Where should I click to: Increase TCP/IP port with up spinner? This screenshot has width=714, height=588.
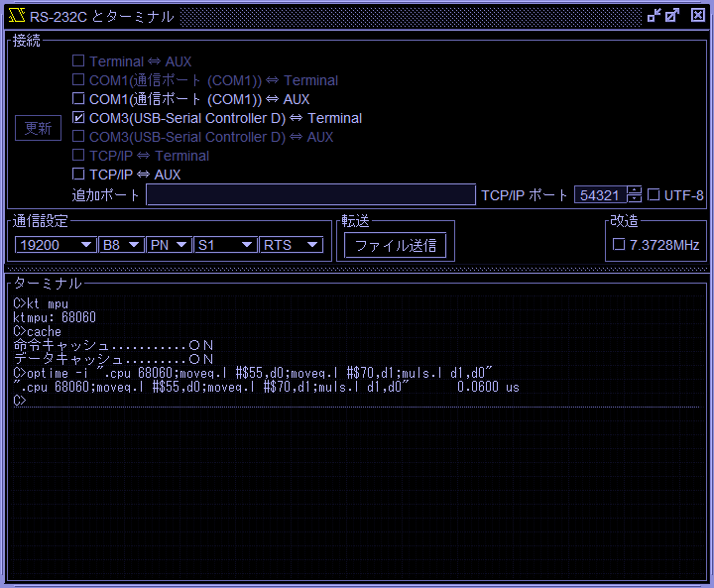pyautogui.click(x=635, y=190)
